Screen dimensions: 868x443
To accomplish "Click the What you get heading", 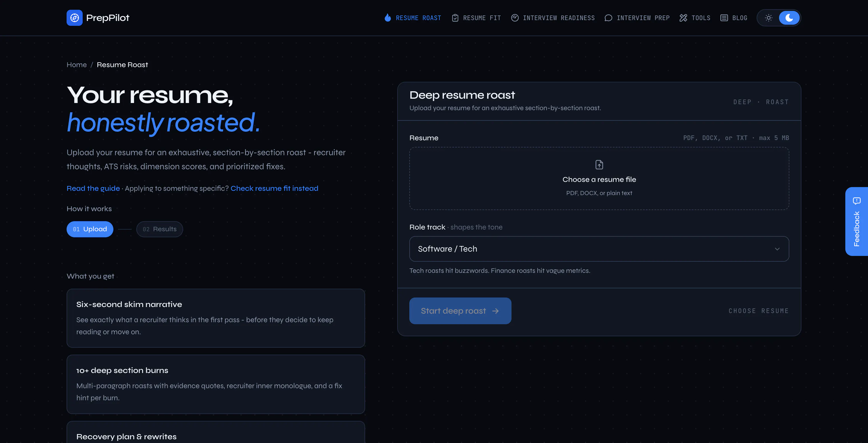I will coord(91,276).
